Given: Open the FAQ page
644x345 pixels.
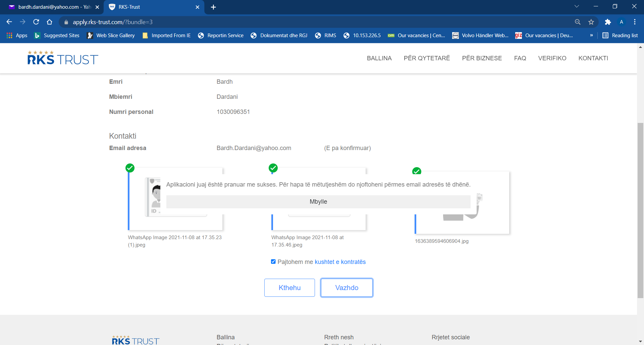Looking at the screenshot, I should point(520,58).
